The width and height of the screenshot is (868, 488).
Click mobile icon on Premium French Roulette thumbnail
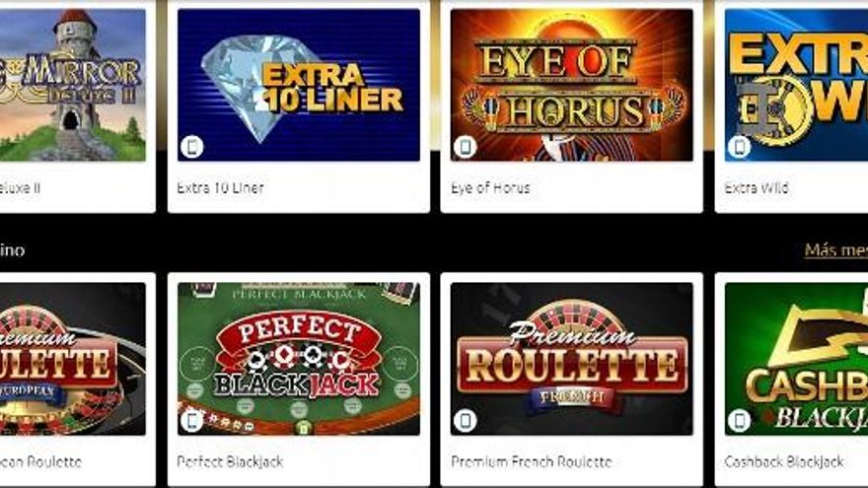point(465,421)
